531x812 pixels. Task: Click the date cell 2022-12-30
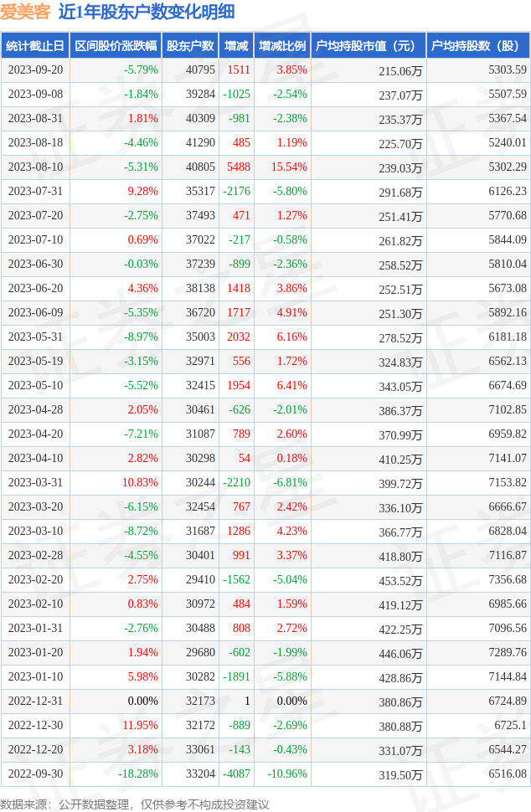point(35,725)
